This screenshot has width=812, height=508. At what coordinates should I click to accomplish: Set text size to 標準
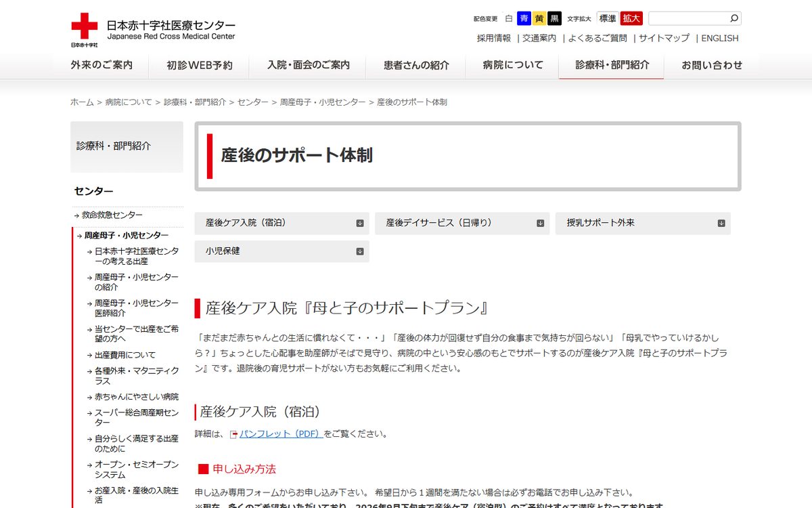coord(607,18)
